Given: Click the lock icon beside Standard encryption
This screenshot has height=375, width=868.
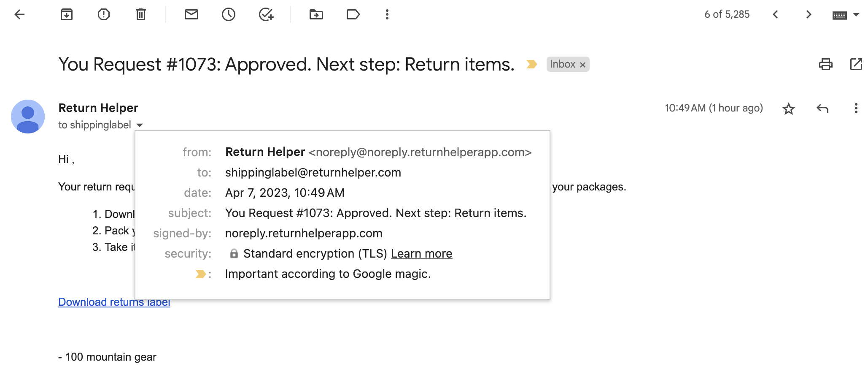Looking at the screenshot, I should tap(234, 253).
